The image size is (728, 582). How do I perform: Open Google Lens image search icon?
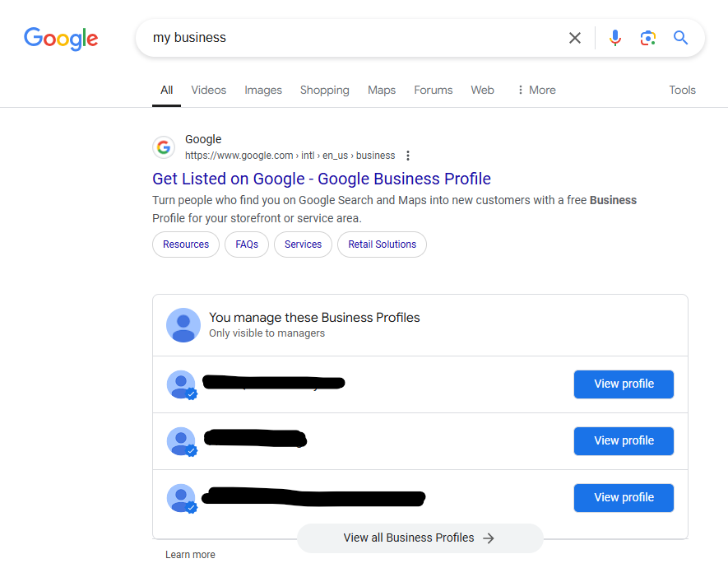click(x=647, y=38)
